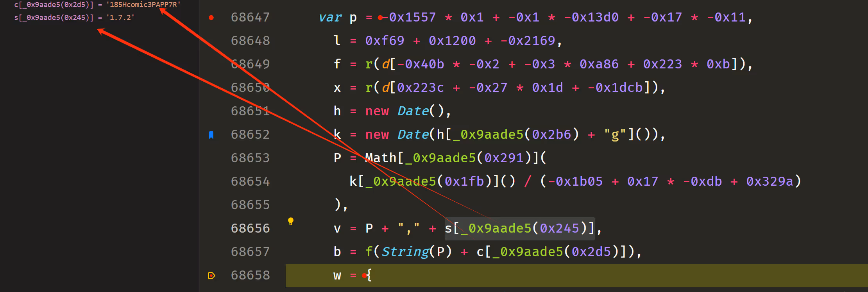Click line number 68657
This screenshot has width=868, height=292.
250,252
